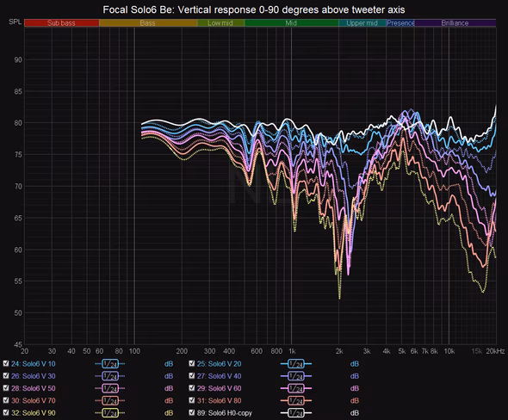This screenshot has width=508, height=420.
Task: Select the 26: Solo6 V 30 trace label
Action: [x=34, y=376]
